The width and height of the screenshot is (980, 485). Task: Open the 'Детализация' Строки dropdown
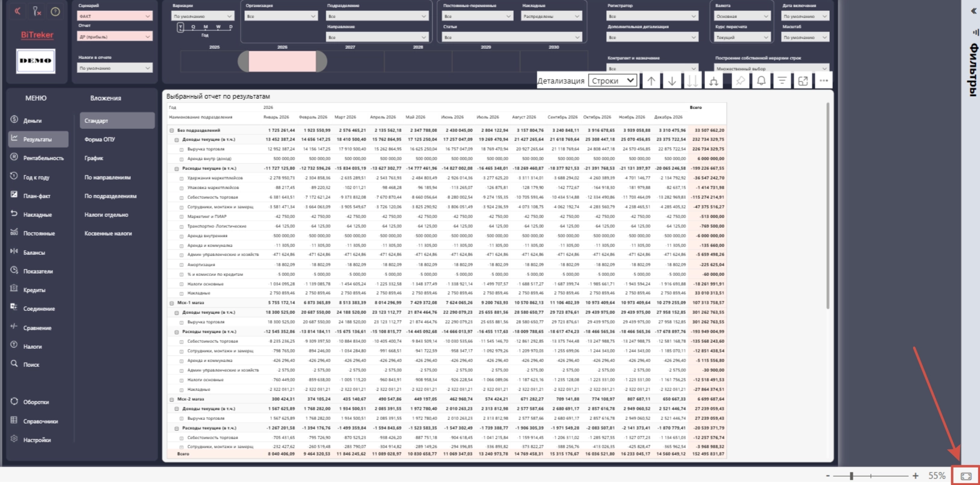[613, 81]
